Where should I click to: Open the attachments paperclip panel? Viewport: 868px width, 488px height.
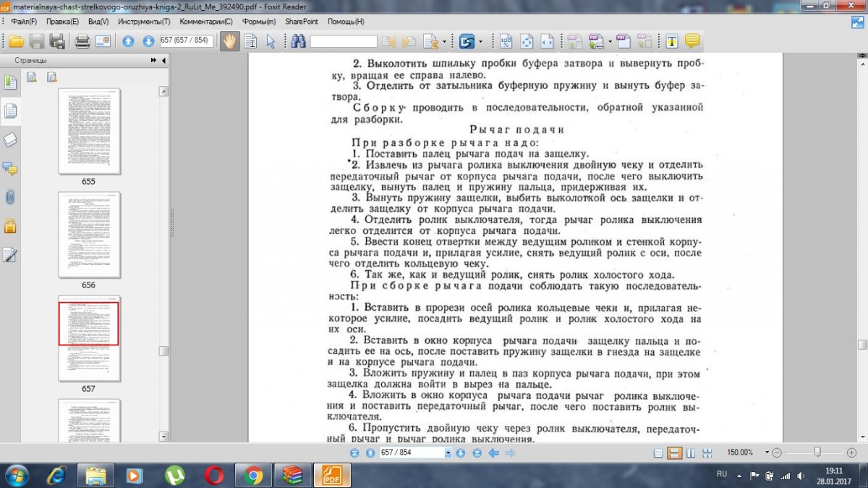tap(10, 197)
